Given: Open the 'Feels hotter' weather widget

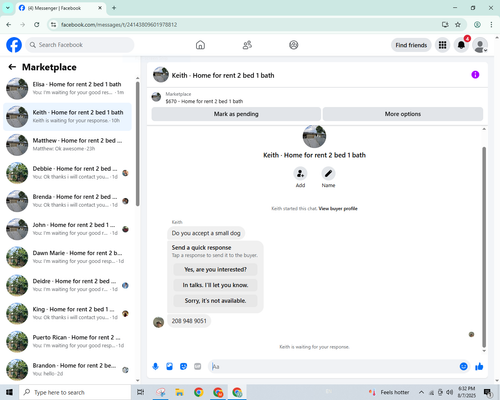Looking at the screenshot, I should (x=389, y=392).
